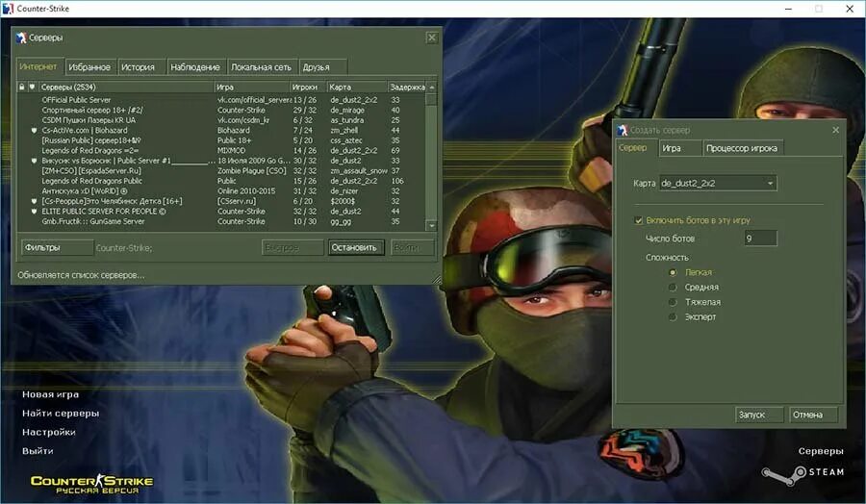Close the Серверы window
Screen dimensions: 866x504
(432, 38)
